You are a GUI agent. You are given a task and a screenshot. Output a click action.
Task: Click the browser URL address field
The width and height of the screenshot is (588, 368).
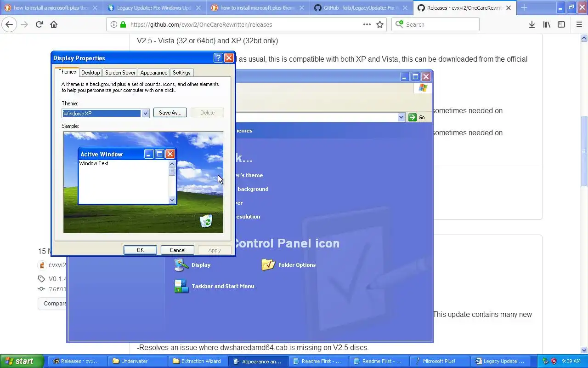coord(246,25)
